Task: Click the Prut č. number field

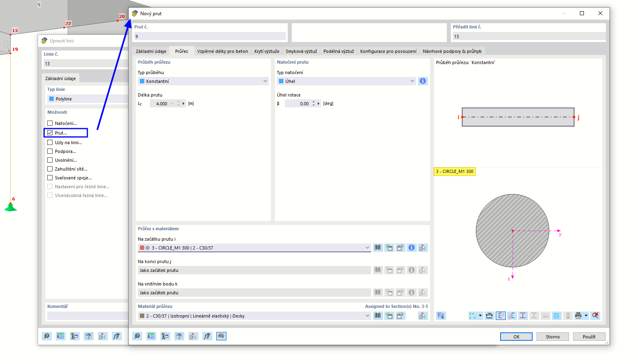Action: 210,36
